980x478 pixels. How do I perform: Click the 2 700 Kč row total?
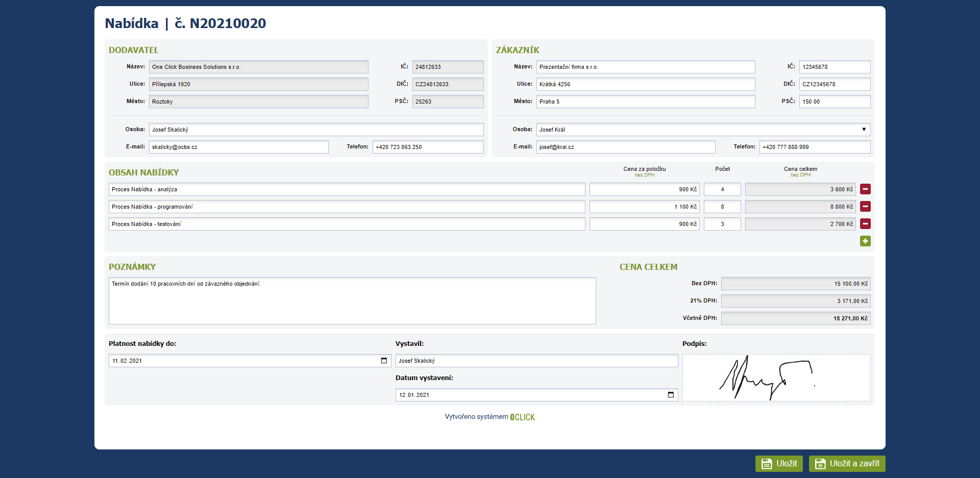[800, 224]
